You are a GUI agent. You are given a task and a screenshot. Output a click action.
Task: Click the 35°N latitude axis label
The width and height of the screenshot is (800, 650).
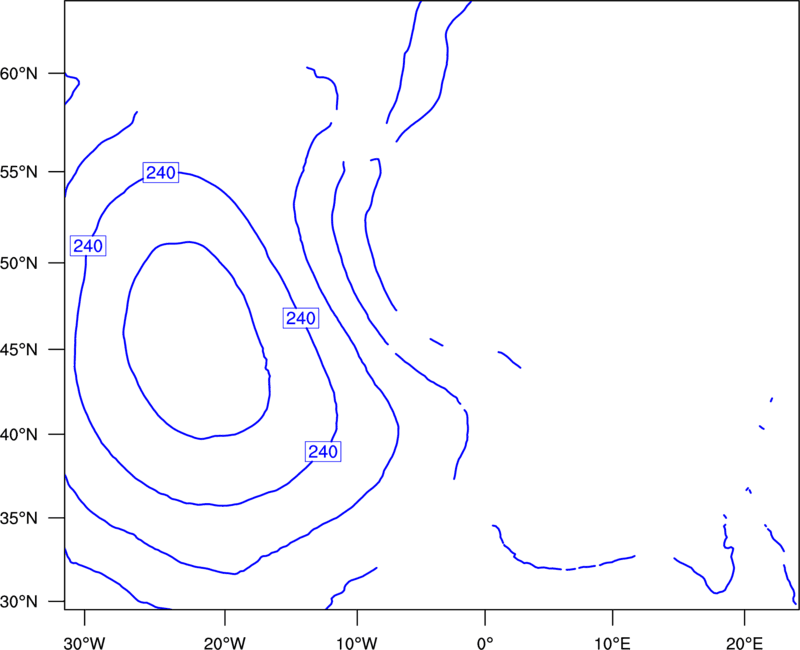(19, 518)
